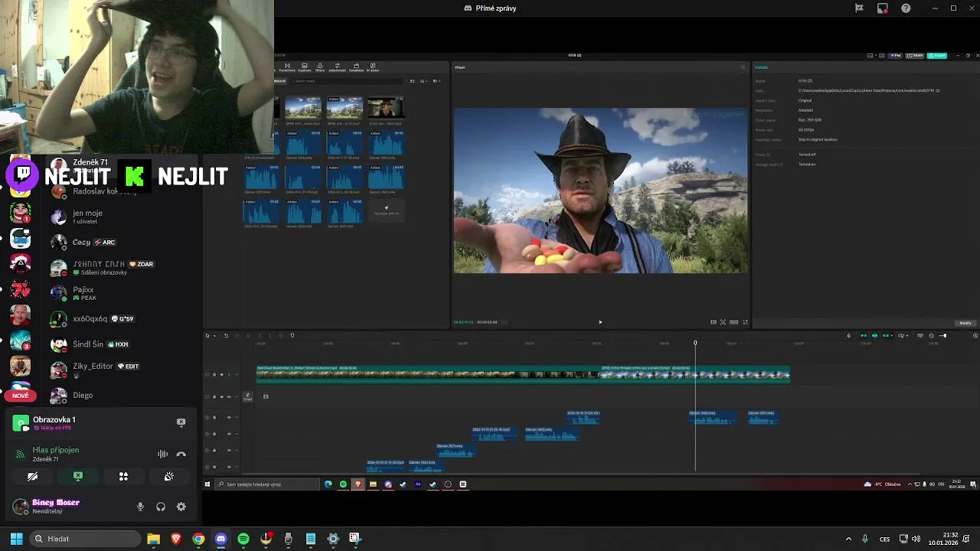Click the timeline playhead marker
980x551 pixels.
tap(695, 343)
